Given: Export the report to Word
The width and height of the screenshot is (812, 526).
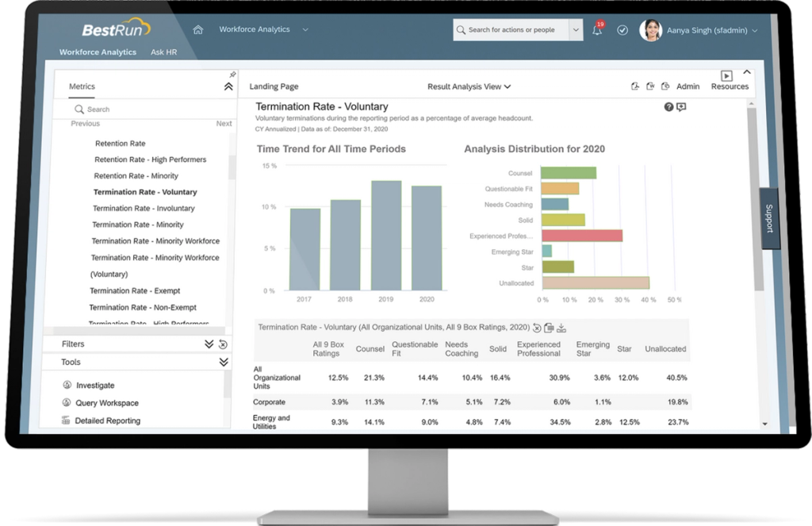Looking at the screenshot, I should [651, 86].
